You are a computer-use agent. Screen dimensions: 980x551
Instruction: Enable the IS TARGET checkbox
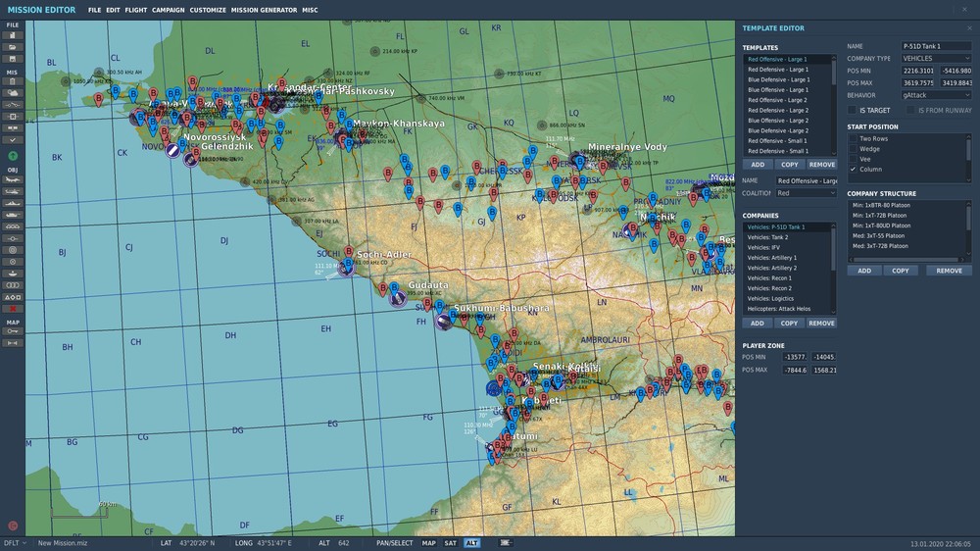[x=853, y=111]
